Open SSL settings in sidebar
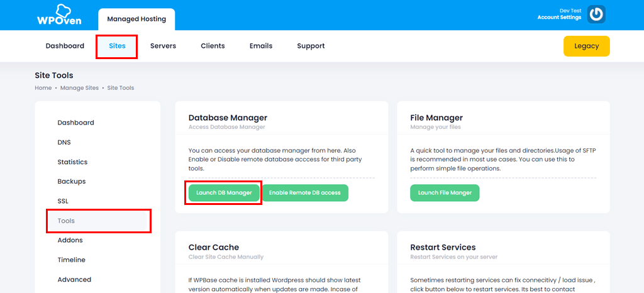The height and width of the screenshot is (293, 644). click(x=63, y=201)
